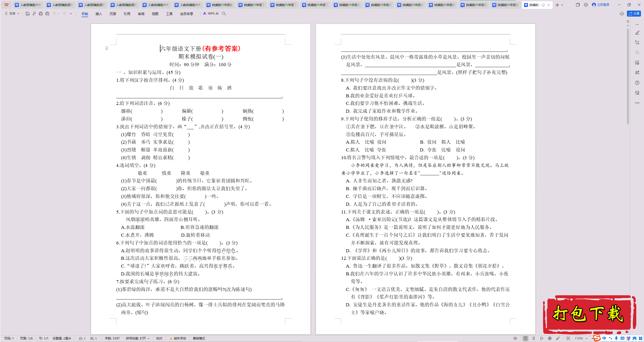Click the fit page zoom icon
The height and width of the screenshot is (342, 644).
(568, 338)
